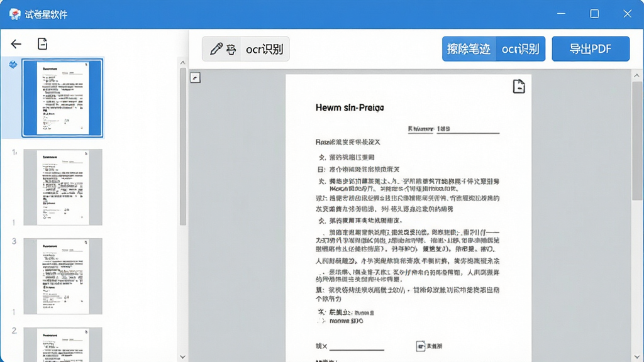Viewport: 644px width, 362px height.
Task: Open the third page thumbnail numbered 3
Action: (63, 277)
